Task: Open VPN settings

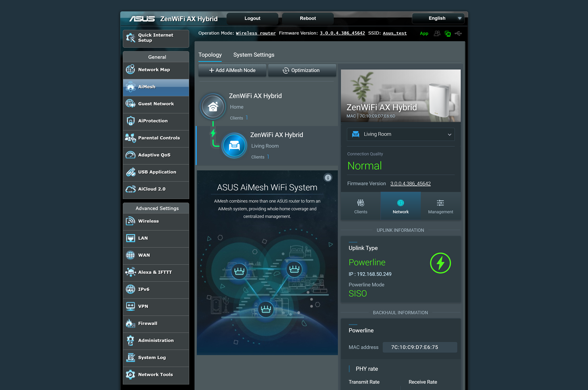Action: click(156, 307)
